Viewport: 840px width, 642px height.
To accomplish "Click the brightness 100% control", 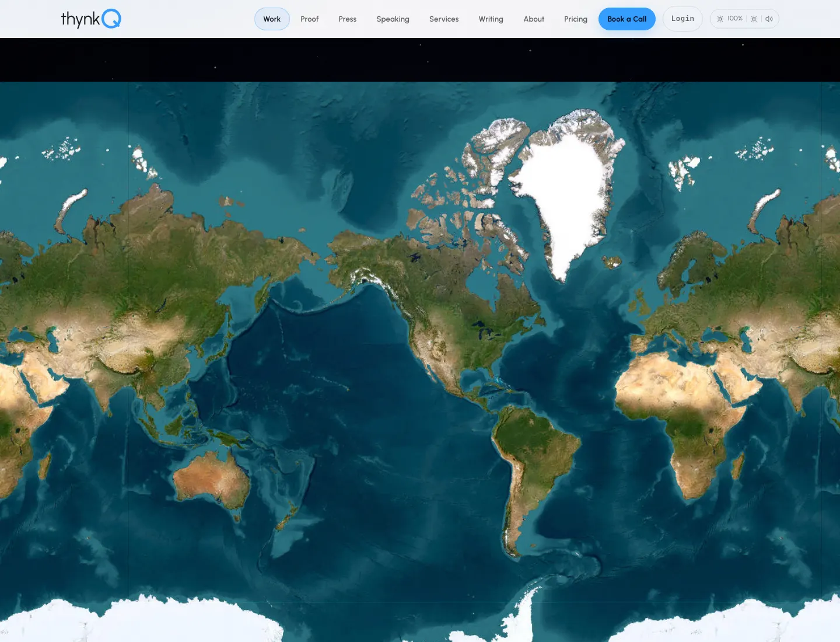I will tap(729, 19).
